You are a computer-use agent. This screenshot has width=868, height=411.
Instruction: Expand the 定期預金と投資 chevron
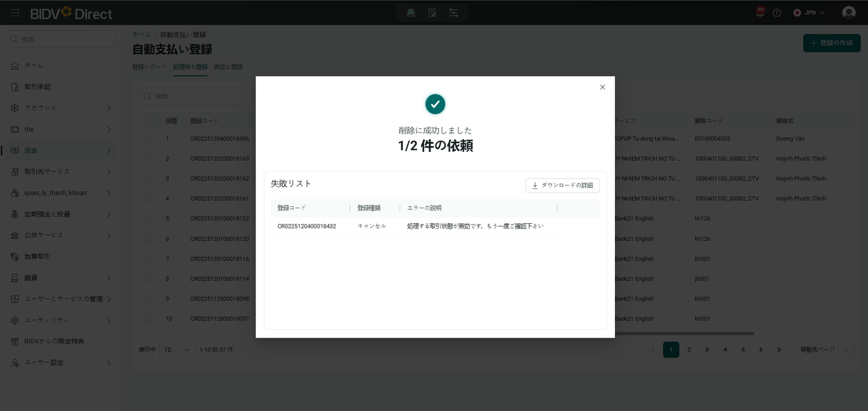coord(108,214)
